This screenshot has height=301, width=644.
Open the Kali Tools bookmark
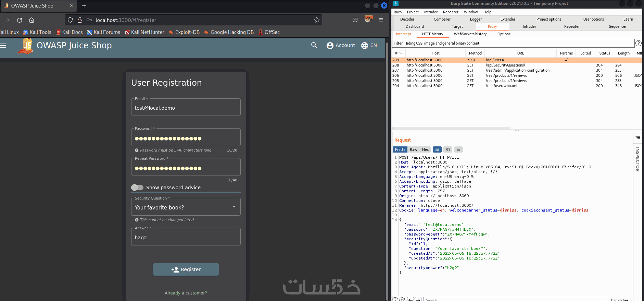coord(37,32)
